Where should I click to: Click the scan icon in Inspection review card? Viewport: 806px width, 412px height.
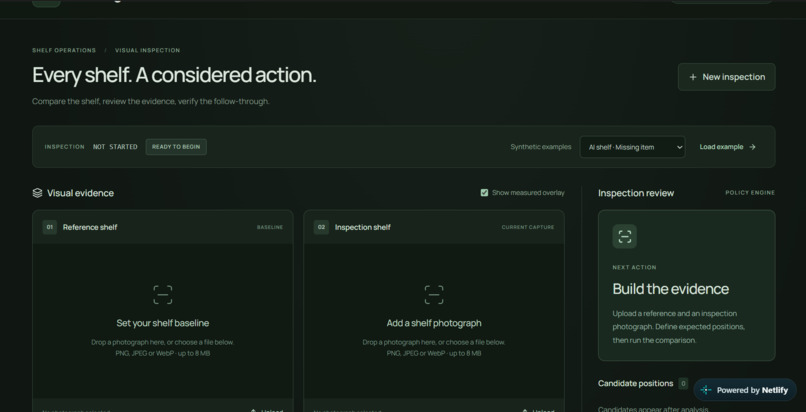point(625,236)
